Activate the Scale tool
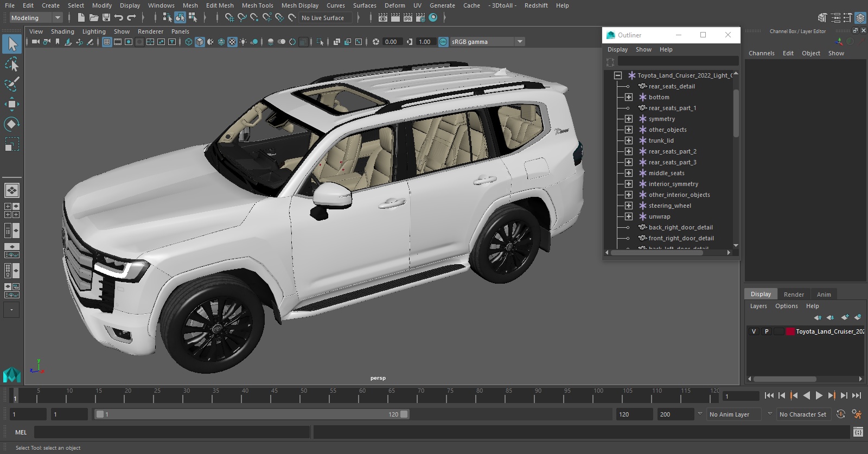This screenshot has width=868, height=454. pos(12,144)
